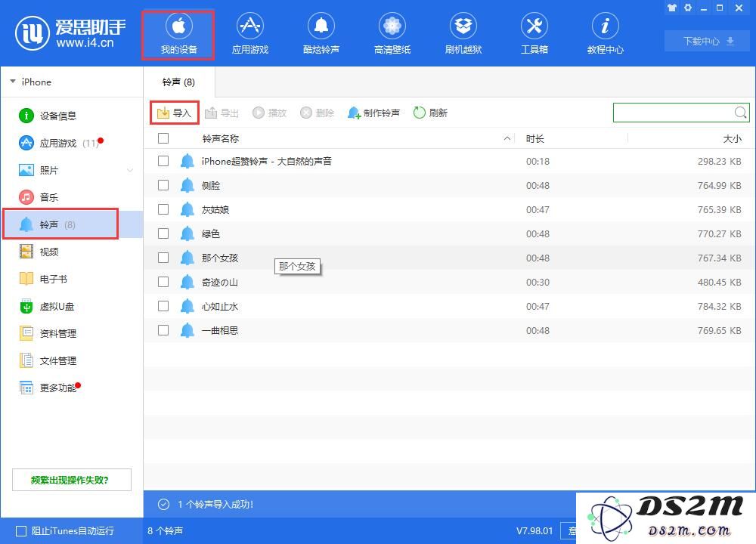Screen dimensions: 756x544
Task: Open 更多功能 in the sidebar
Action: pos(48,388)
